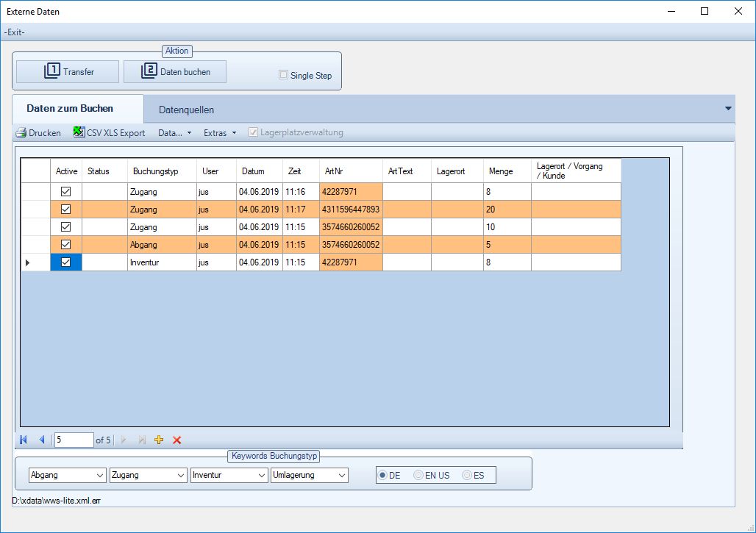Click the Daten buchen step 2 icon

click(149, 71)
